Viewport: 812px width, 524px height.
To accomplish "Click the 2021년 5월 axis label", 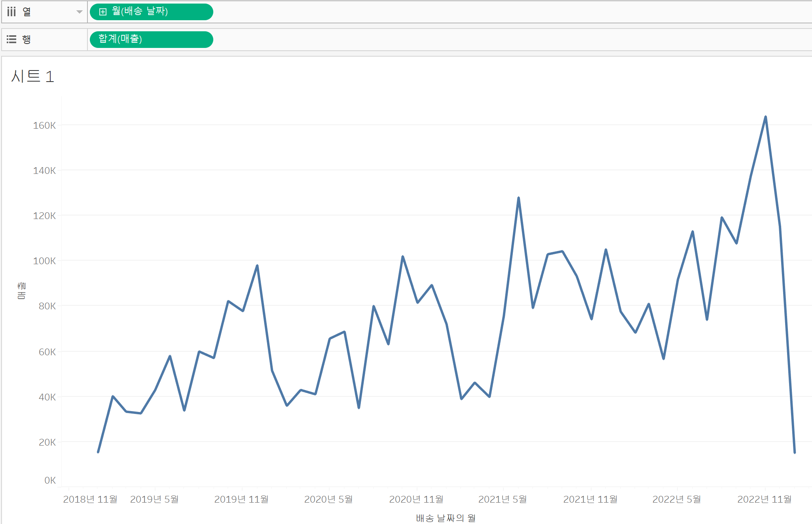I will (503, 499).
